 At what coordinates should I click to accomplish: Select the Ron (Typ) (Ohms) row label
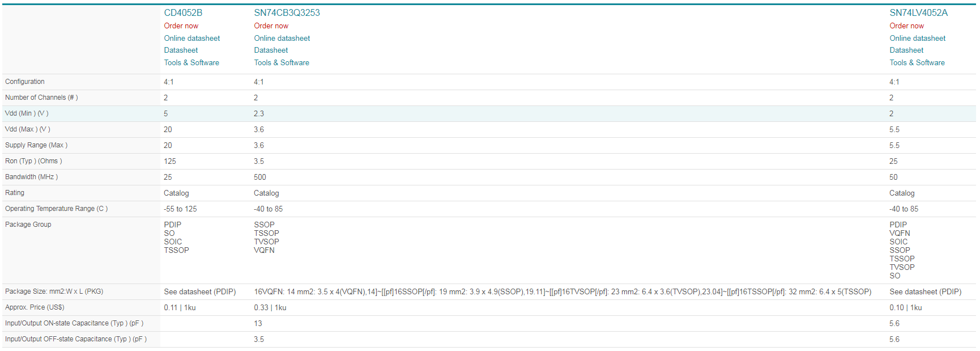[33, 161]
